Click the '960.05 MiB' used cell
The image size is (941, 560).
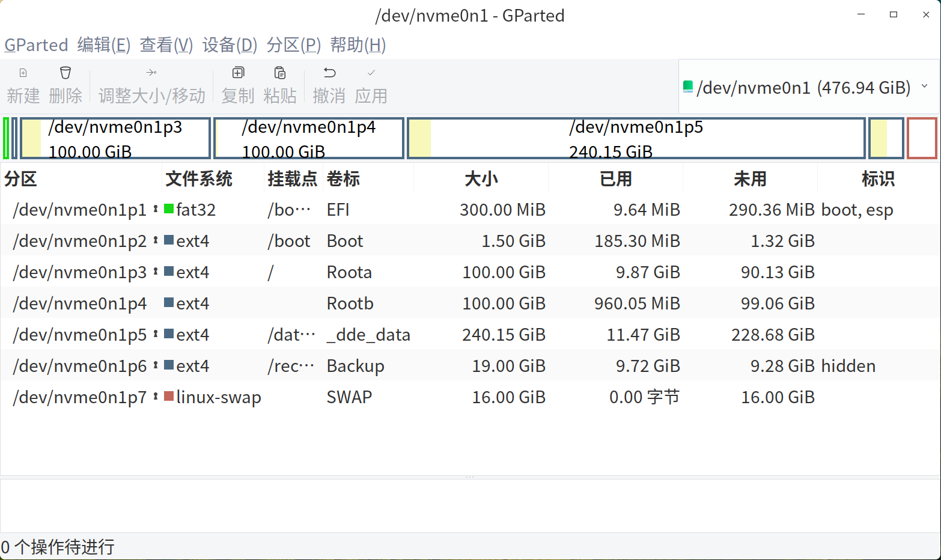click(x=637, y=303)
